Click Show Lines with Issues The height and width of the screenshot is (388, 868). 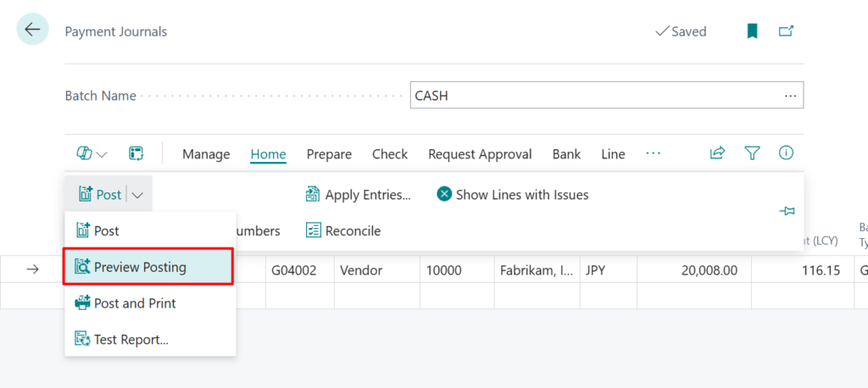click(513, 195)
